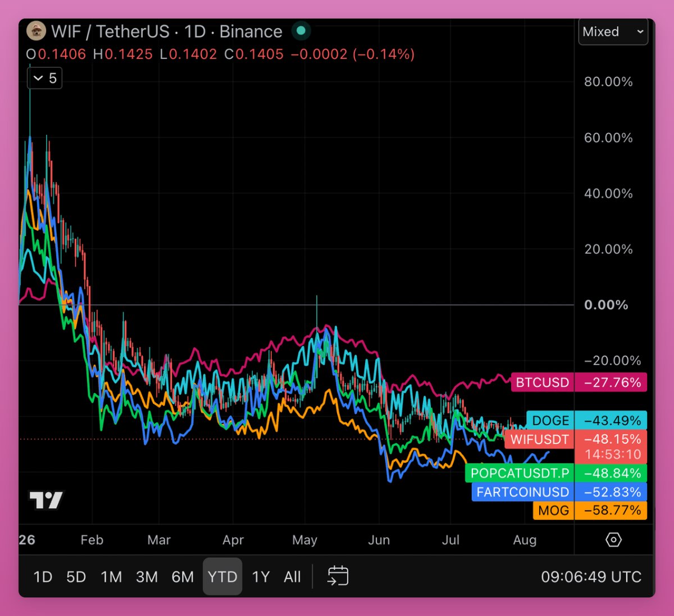
Task: Click the −58.77% MOG value tag
Action: click(612, 510)
